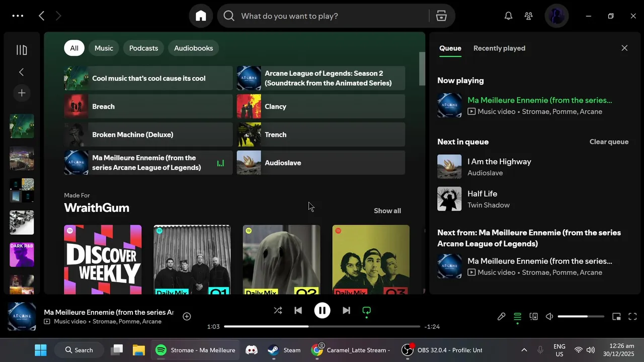Open the lyrics microphone icon
This screenshot has width=644, height=362.
click(x=502, y=316)
